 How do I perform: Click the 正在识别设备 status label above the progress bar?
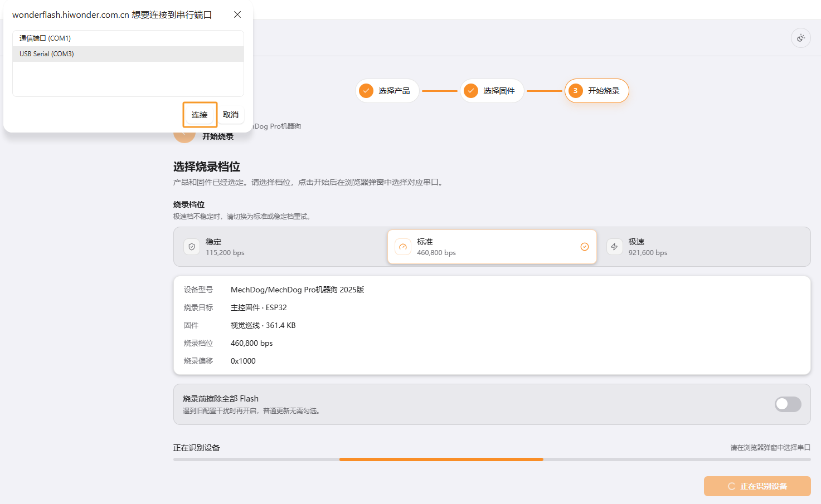click(197, 448)
